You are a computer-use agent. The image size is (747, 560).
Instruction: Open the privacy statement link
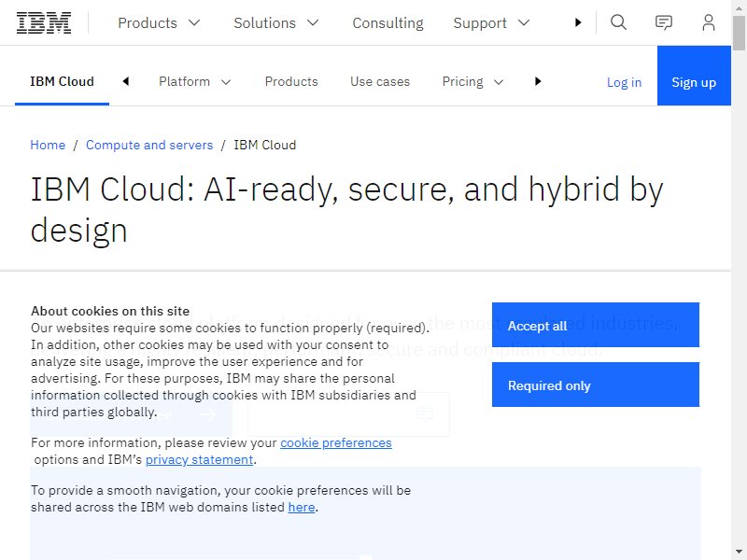[199, 459]
